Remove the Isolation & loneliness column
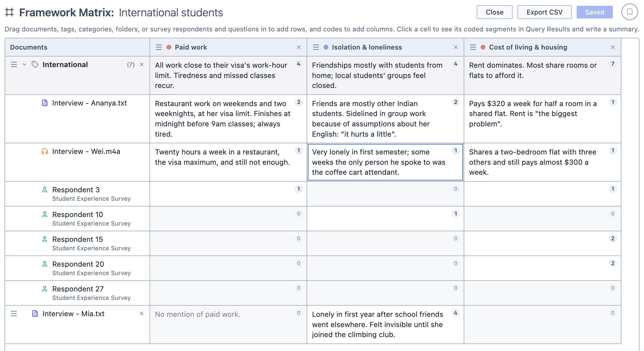The height and width of the screenshot is (351, 644). click(456, 47)
